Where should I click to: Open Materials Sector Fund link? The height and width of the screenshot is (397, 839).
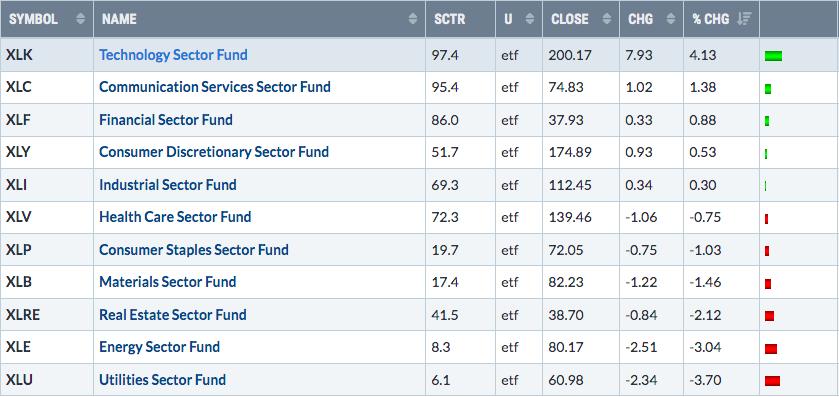pyautogui.click(x=167, y=282)
